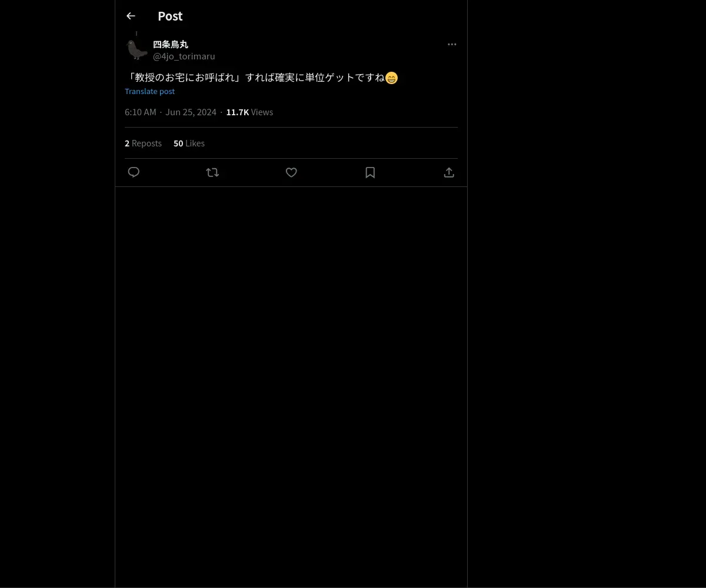
Task: Click the 6:10 AM timestamp
Action: coord(141,112)
